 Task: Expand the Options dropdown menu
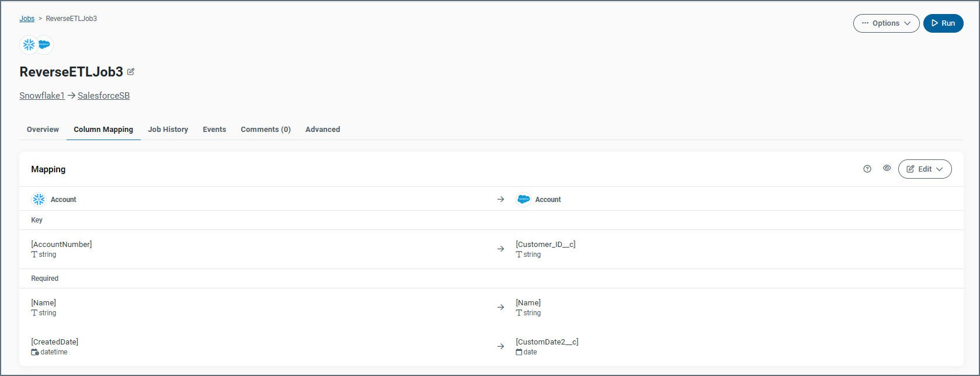(x=886, y=23)
